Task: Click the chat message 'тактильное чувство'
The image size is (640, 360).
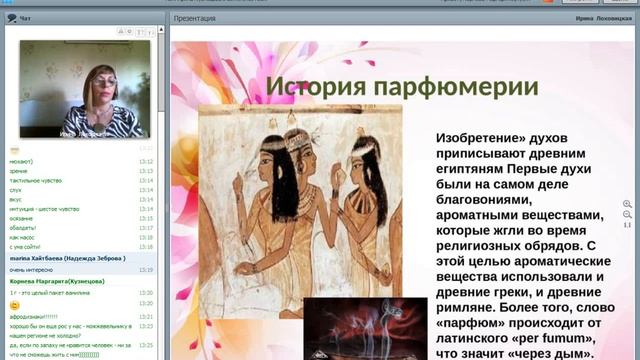Action: [x=36, y=180]
